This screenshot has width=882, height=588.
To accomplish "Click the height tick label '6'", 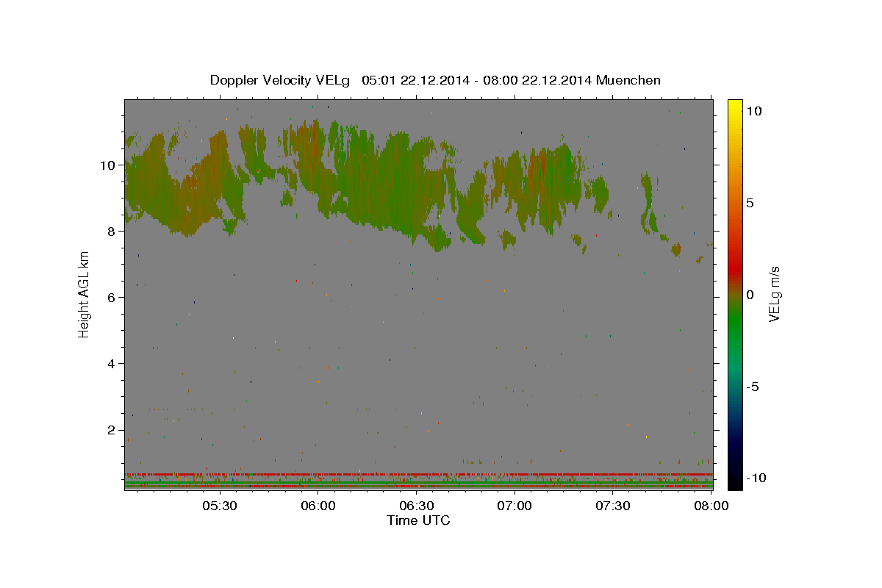I will pos(111,297).
